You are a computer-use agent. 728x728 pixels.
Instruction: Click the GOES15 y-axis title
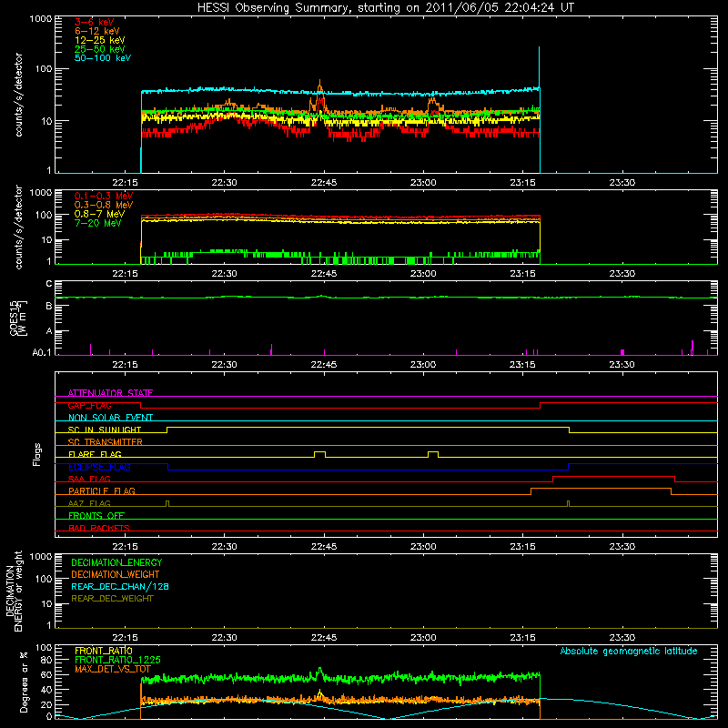pyautogui.click(x=18, y=318)
